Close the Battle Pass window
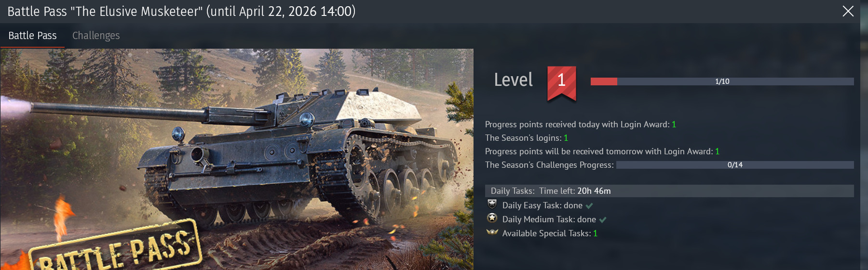Viewport: 868px width, 270px height. pos(848,11)
